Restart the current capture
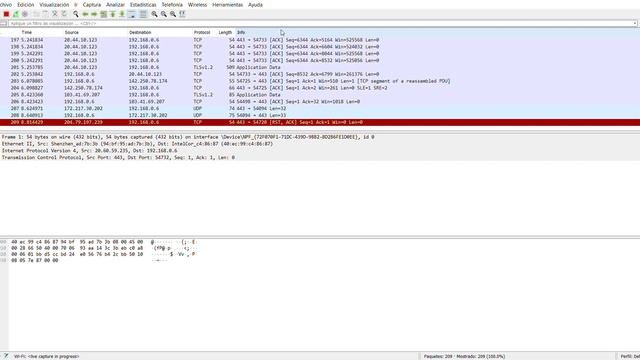 coord(16,14)
